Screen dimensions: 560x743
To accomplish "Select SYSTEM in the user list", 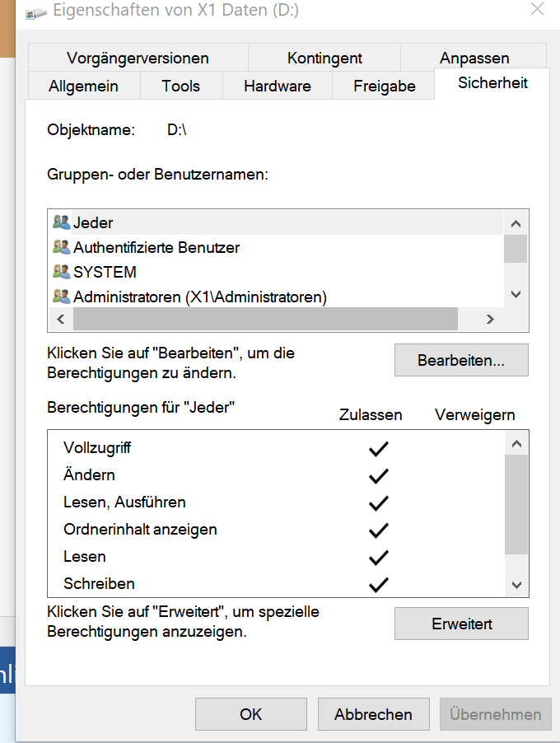I will point(105,272).
